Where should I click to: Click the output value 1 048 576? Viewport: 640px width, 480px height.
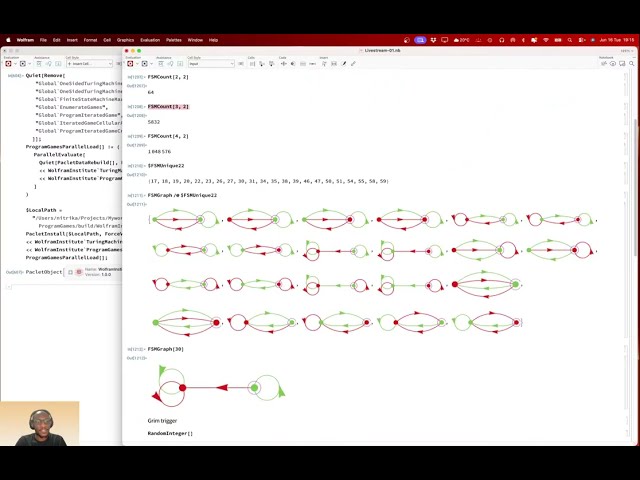pos(160,151)
